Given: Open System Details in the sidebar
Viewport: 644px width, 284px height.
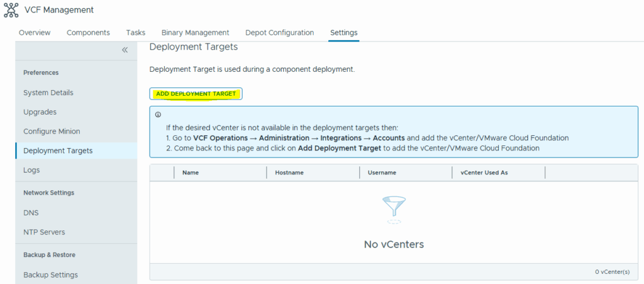Looking at the screenshot, I should (x=48, y=93).
